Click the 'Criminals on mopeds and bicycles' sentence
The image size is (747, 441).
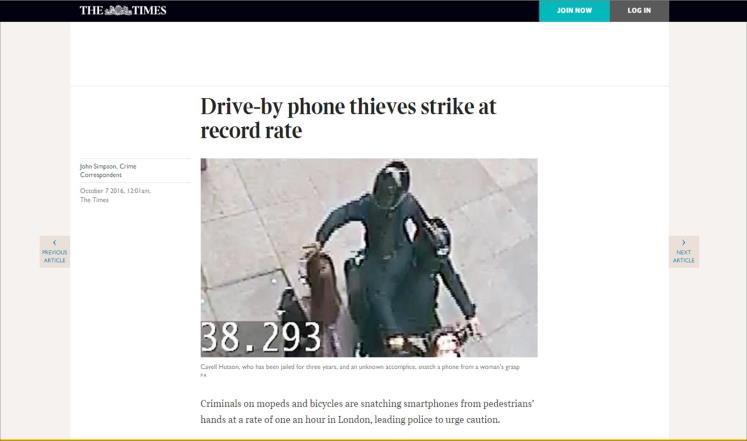[367, 403]
